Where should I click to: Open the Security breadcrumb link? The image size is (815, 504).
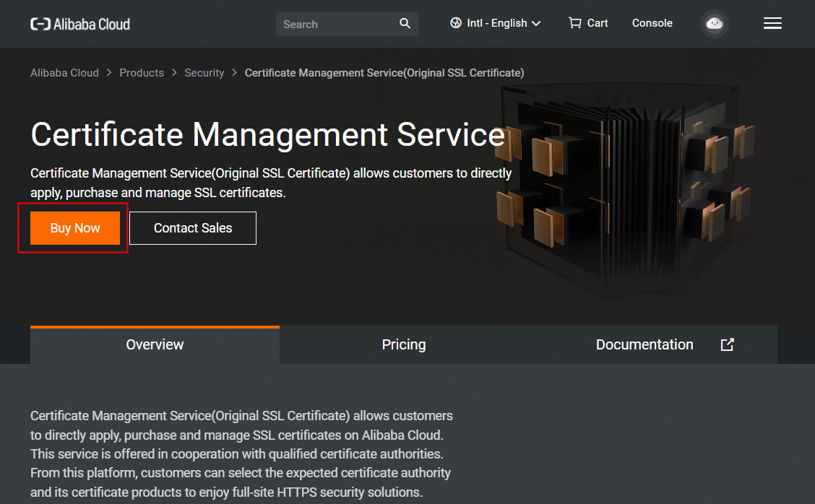(204, 73)
